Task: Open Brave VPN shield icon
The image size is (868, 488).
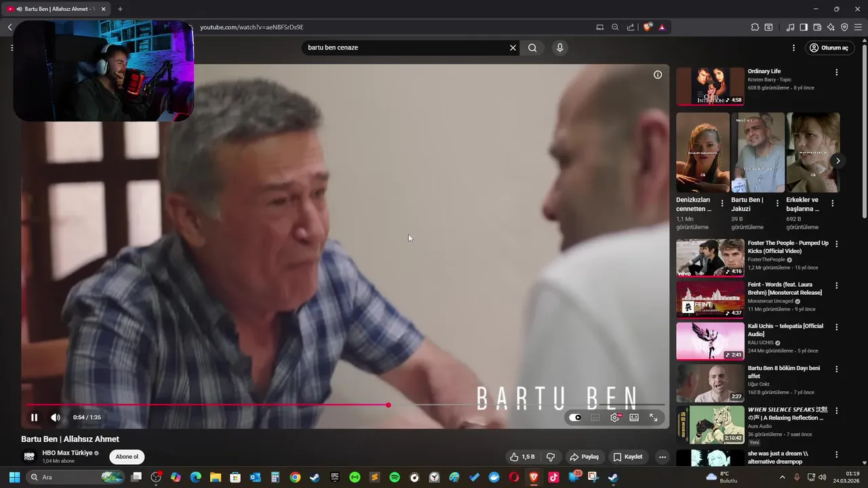Action: pyautogui.click(x=844, y=27)
